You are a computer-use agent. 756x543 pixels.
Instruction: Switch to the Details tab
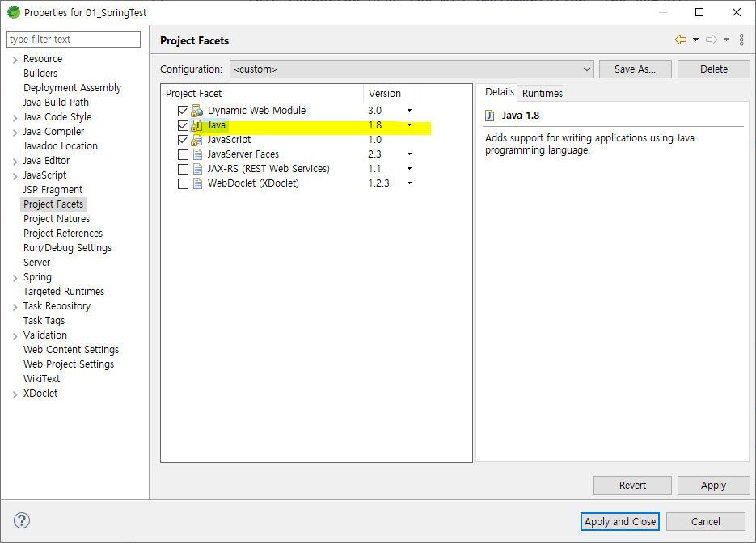tap(500, 92)
